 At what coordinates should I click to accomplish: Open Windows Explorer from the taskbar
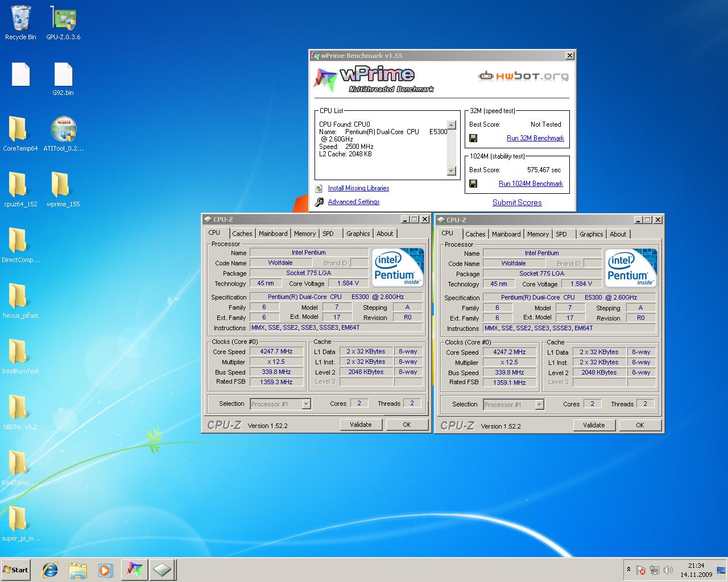(x=78, y=570)
